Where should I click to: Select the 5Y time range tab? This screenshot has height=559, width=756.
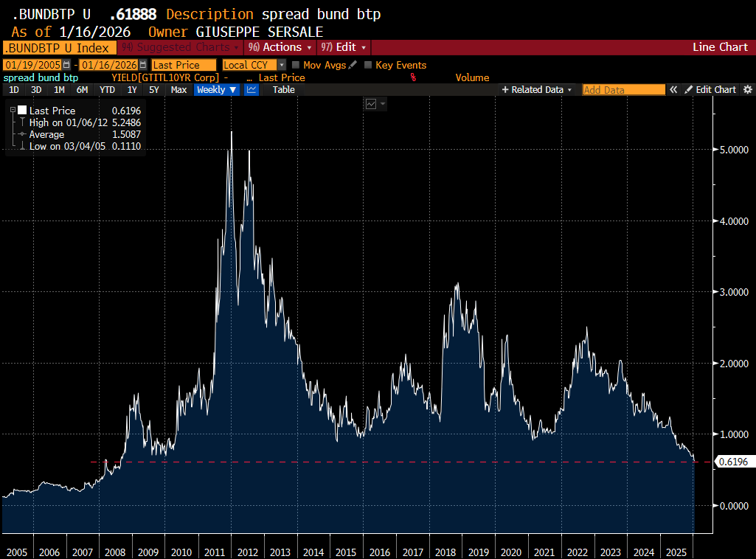[153, 89]
